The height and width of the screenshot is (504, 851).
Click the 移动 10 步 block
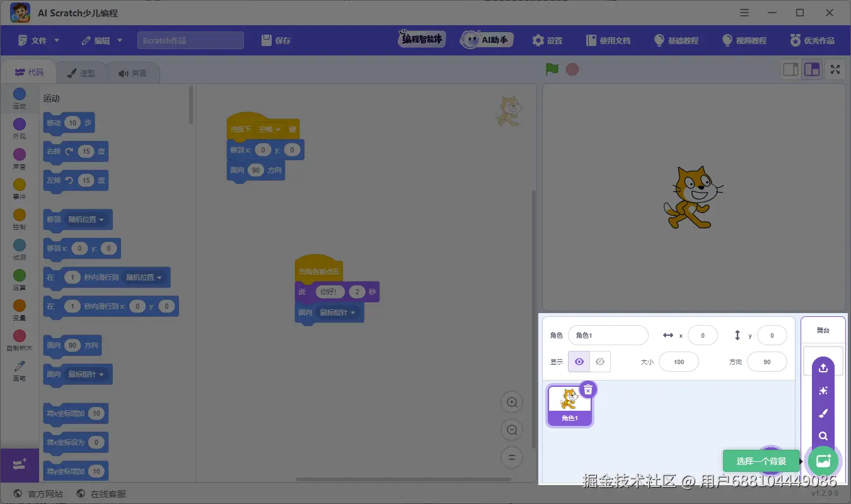[x=69, y=123]
